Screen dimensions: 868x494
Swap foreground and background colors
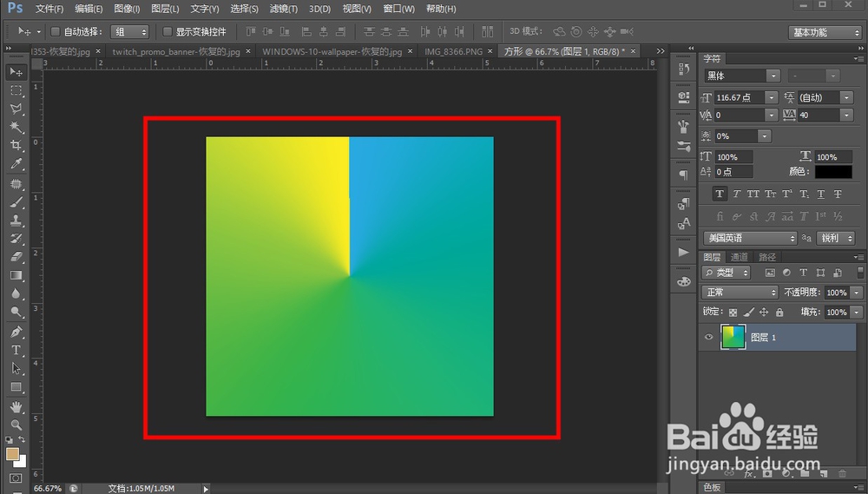[x=22, y=439]
